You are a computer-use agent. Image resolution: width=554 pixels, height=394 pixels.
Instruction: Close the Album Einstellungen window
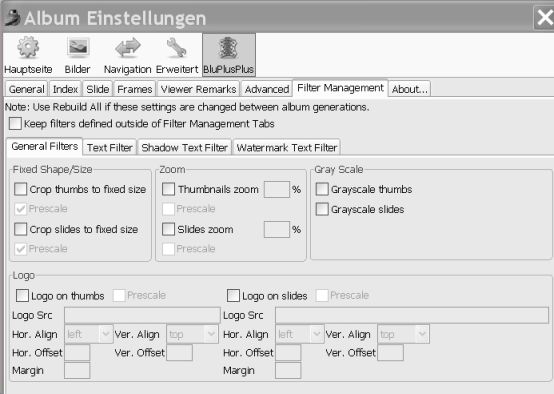(x=544, y=17)
